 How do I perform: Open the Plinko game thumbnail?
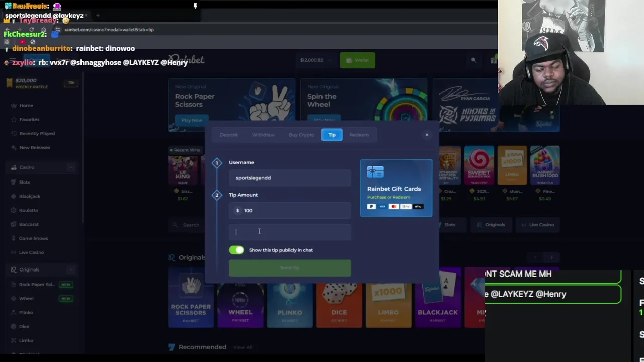click(290, 297)
